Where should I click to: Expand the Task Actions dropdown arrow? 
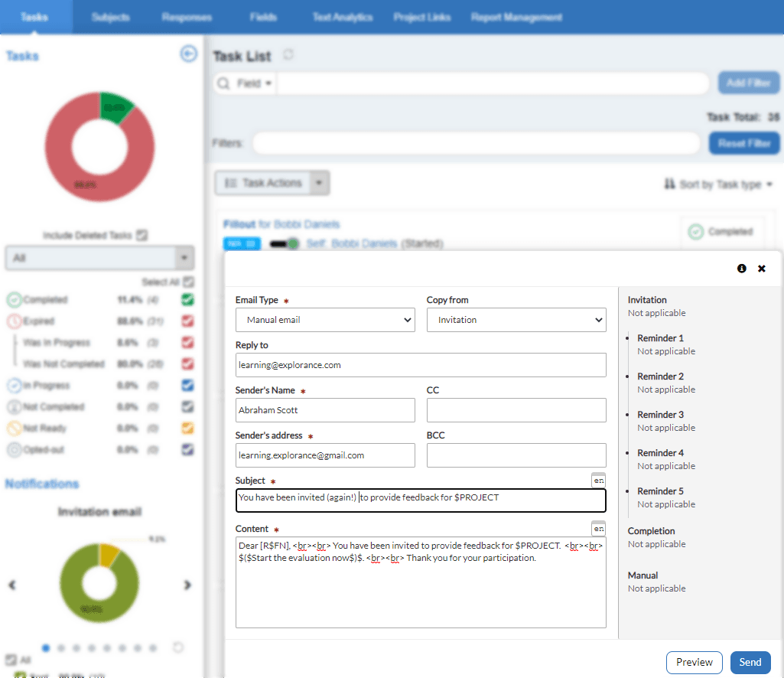click(319, 183)
